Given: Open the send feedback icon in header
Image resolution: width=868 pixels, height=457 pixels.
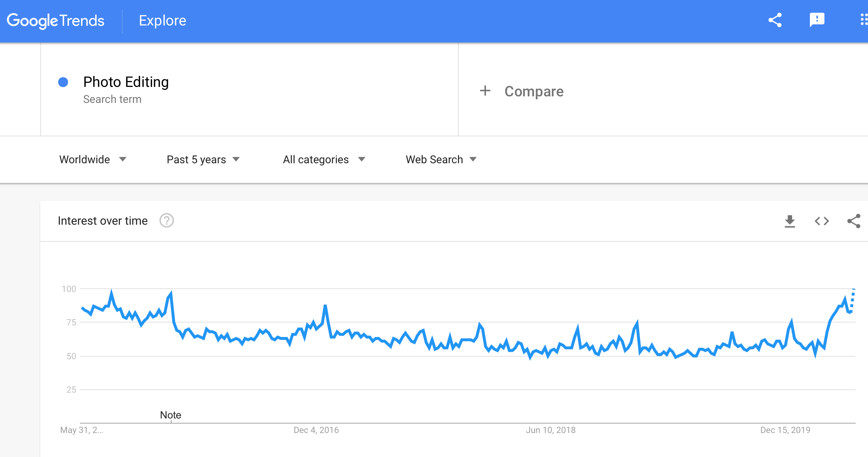Looking at the screenshot, I should tap(817, 20).
